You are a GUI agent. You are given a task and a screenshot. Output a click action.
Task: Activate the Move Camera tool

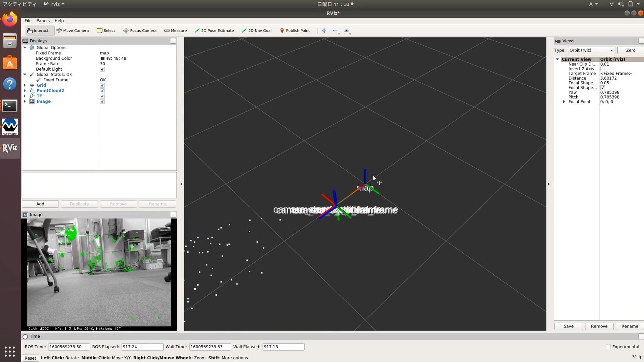tap(73, 31)
